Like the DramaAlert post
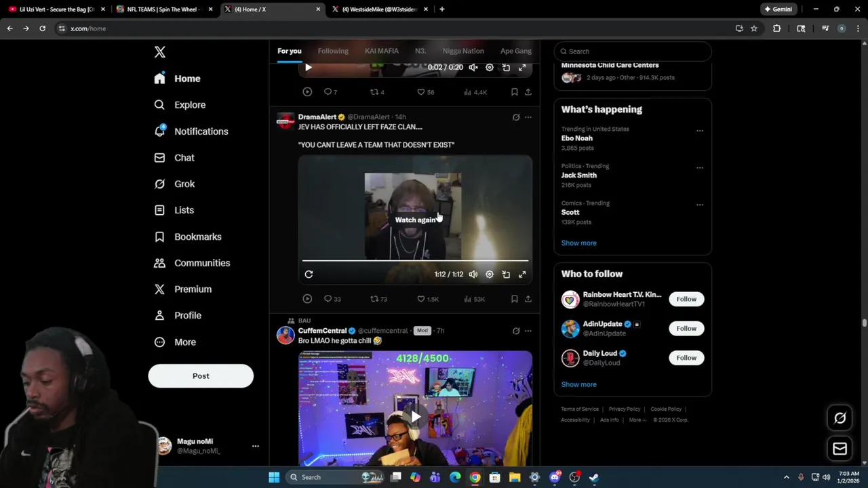The image size is (868, 488). pos(427,299)
